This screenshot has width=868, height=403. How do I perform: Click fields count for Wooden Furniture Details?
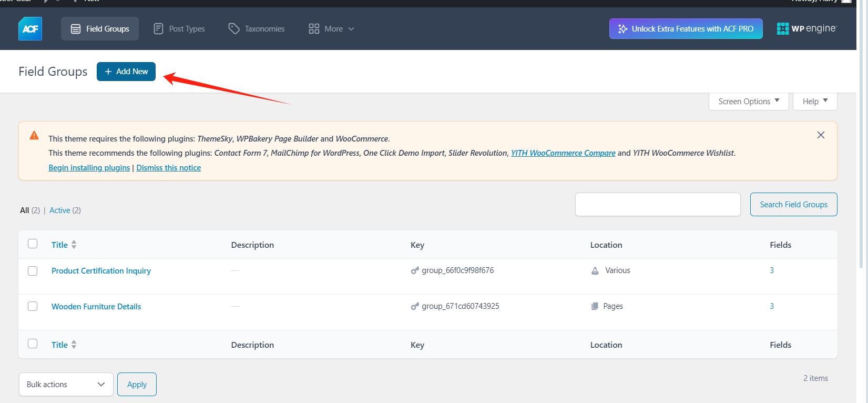[x=772, y=306]
